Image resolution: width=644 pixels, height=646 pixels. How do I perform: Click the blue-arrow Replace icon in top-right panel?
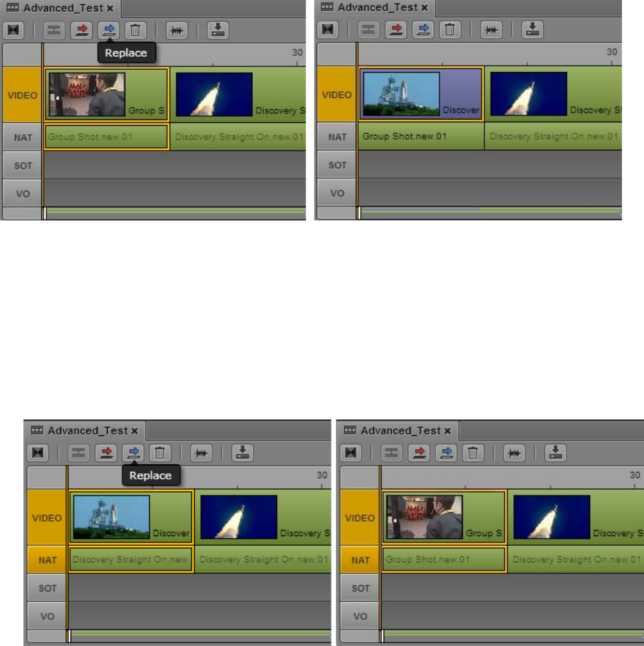point(423,30)
